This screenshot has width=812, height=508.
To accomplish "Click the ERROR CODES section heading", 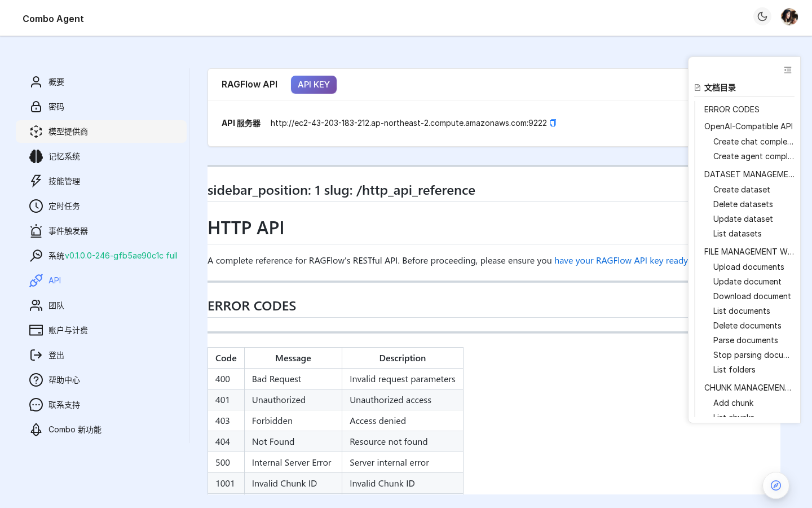I will tap(251, 306).
